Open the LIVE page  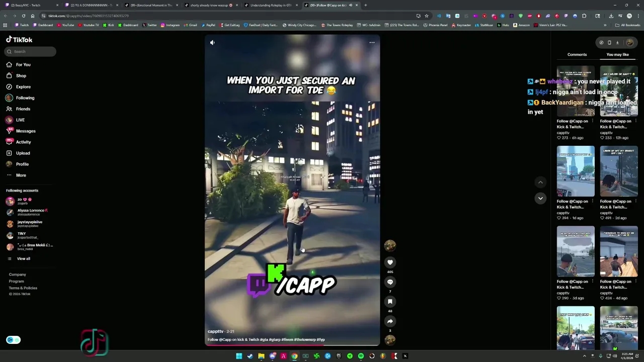[15, 120]
